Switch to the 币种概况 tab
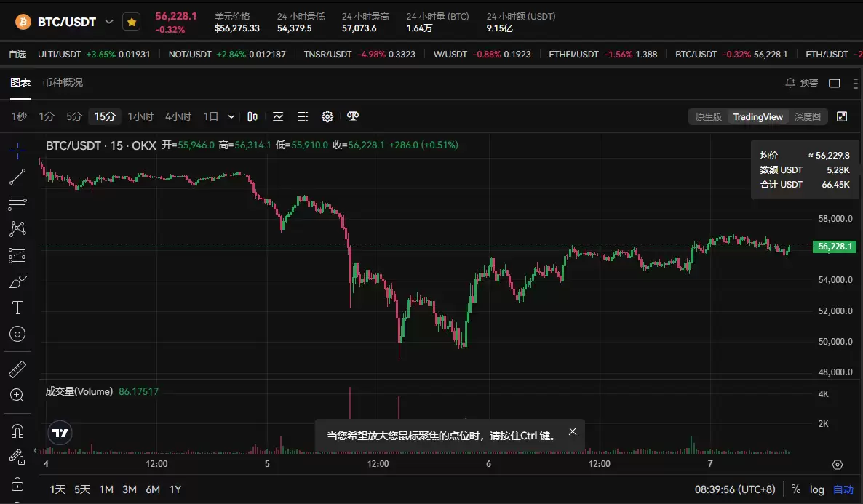This screenshot has height=504, width=863. (x=63, y=82)
